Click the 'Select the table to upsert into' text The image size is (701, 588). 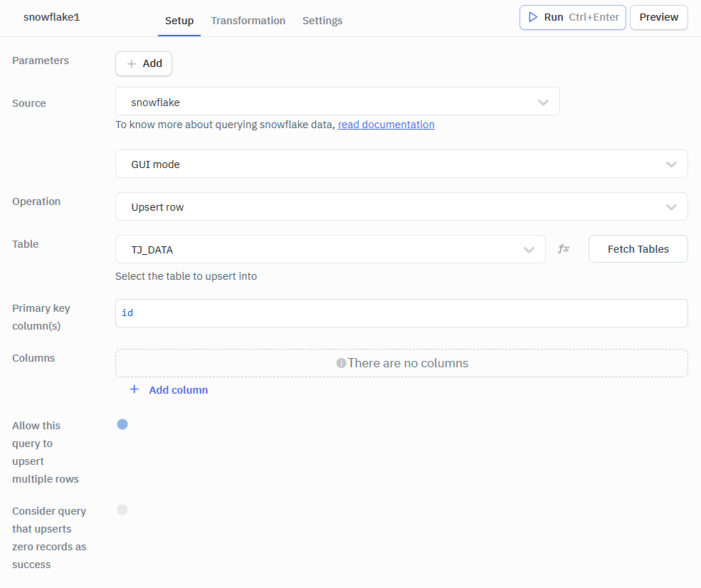click(x=186, y=276)
